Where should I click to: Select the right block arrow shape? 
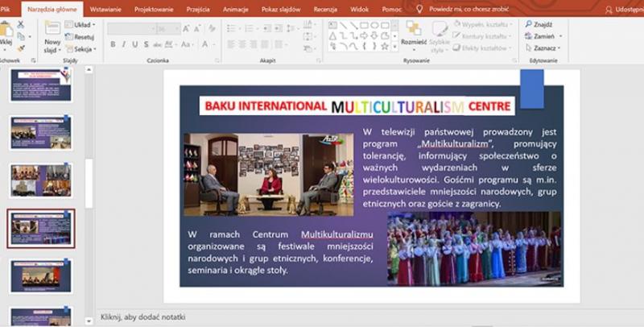[364, 36]
